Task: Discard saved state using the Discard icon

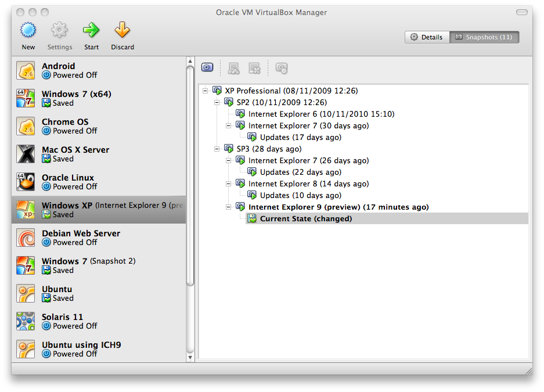Action: (122, 30)
